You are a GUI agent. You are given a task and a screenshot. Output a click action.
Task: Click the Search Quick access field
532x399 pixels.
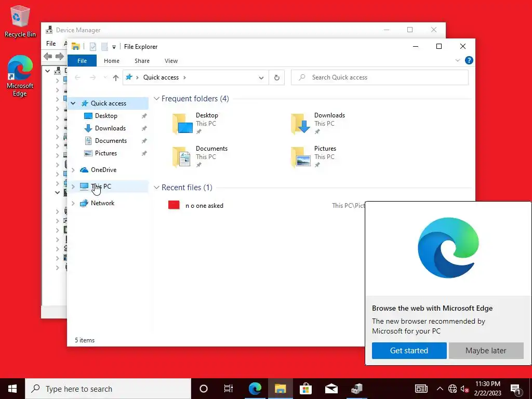coord(380,77)
